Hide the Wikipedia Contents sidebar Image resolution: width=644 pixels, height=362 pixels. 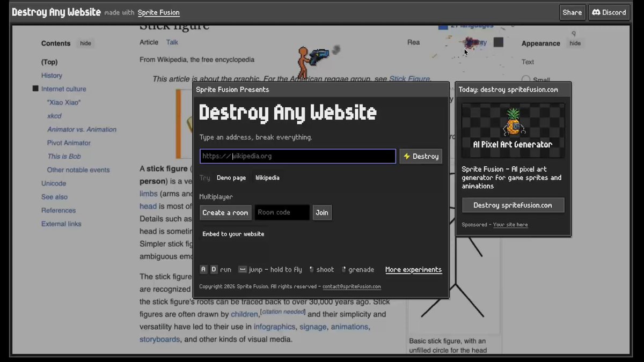(x=85, y=43)
